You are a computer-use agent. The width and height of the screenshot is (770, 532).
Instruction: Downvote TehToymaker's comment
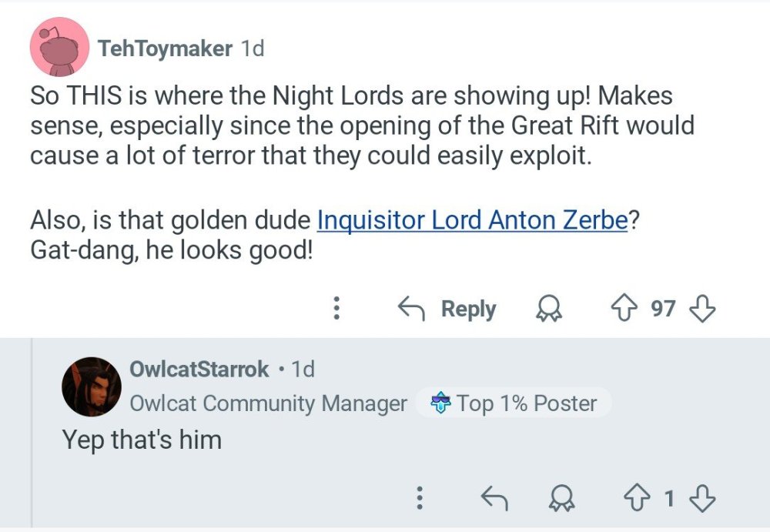(701, 309)
